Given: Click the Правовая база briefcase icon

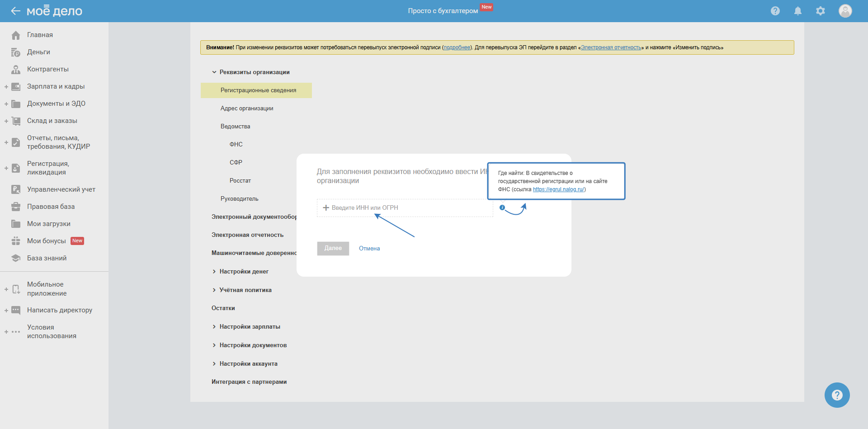Looking at the screenshot, I should click(16, 207).
